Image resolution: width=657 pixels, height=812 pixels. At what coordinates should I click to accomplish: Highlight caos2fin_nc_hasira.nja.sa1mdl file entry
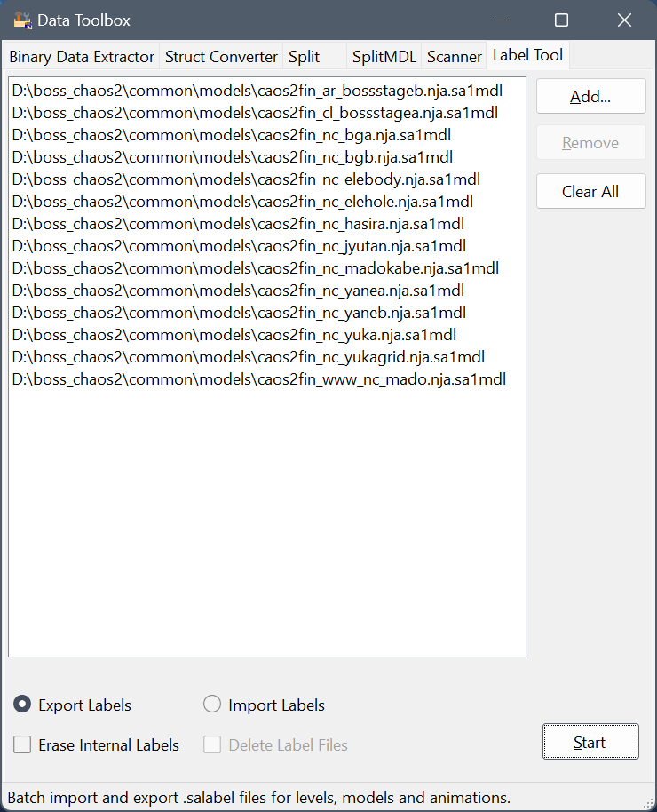tap(238, 224)
